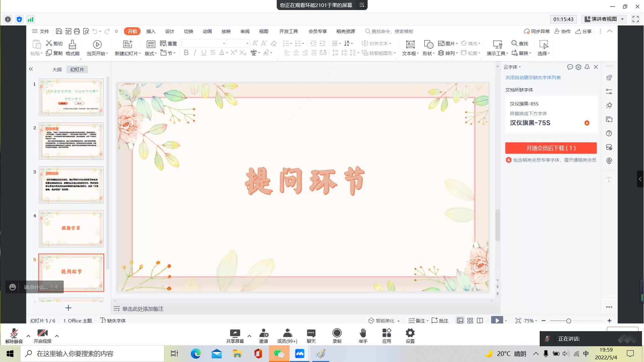Click the New Slide (新建幻灯片) icon
The image size is (644, 362).
127,45
